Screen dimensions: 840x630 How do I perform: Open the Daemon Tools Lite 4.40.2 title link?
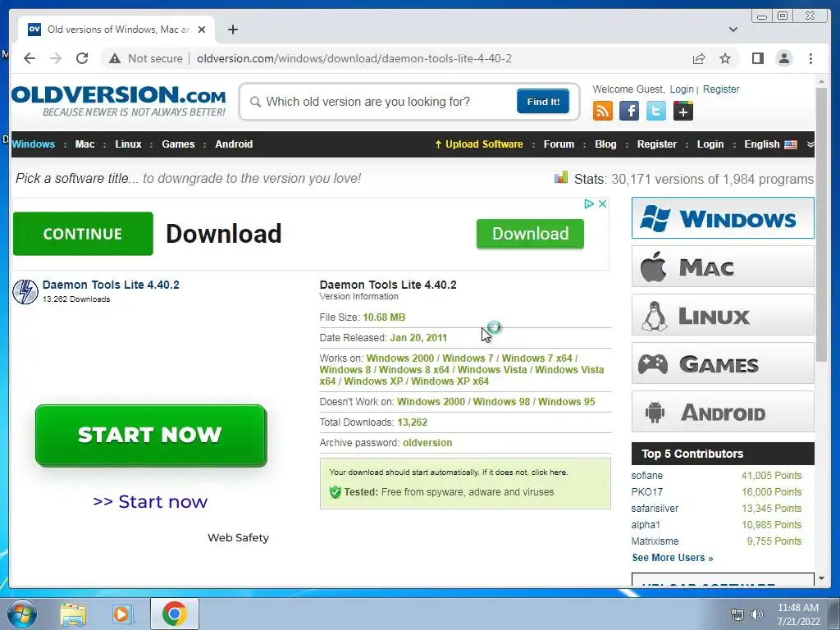tap(111, 285)
